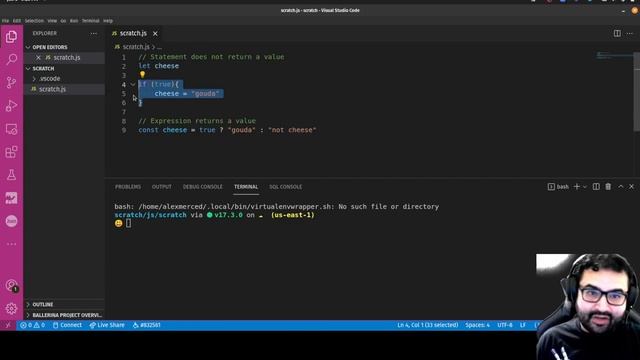Switch to the SQL Console tab
The width and height of the screenshot is (640, 360).
[x=285, y=187]
